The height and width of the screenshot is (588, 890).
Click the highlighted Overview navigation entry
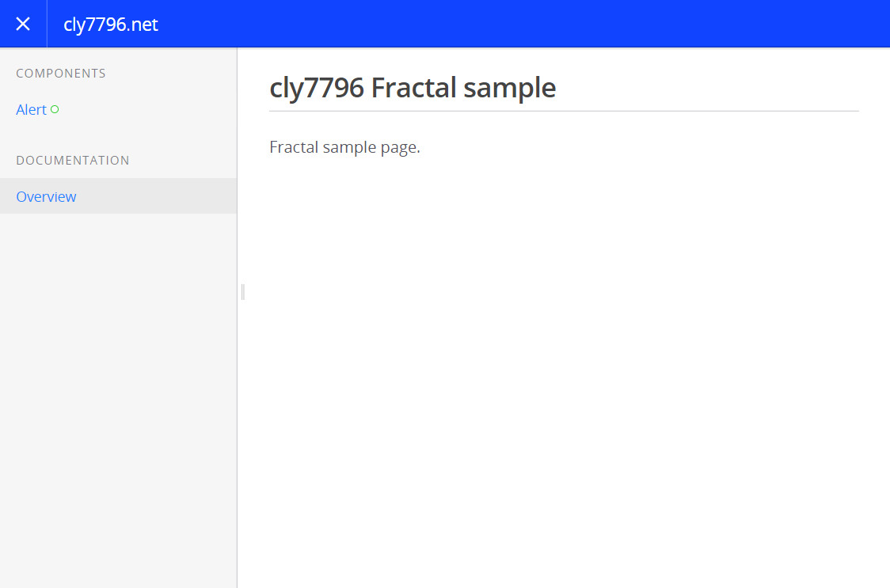coord(46,196)
